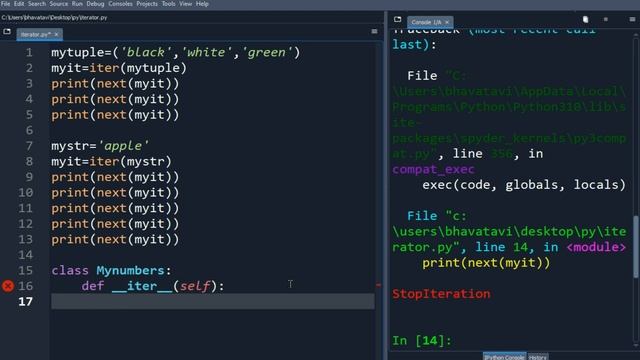The width and height of the screenshot is (640, 360).
Task: Open the Search menu
Action: [37, 4]
